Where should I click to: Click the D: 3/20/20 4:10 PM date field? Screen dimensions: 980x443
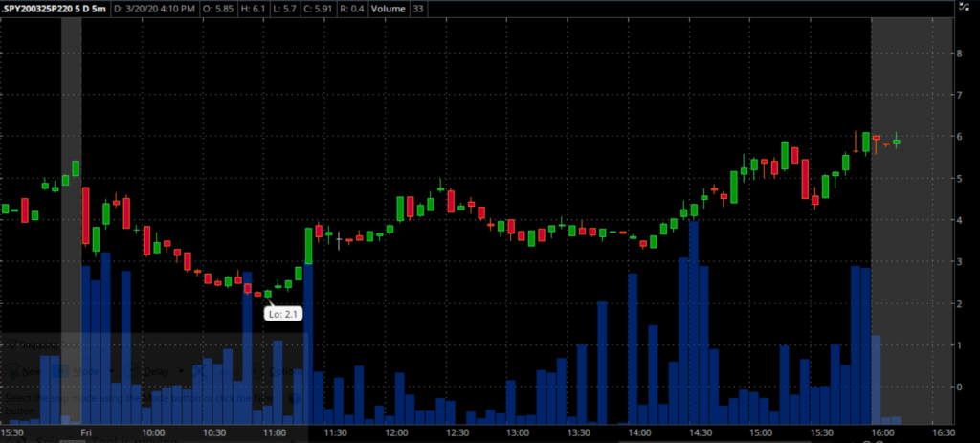154,9
